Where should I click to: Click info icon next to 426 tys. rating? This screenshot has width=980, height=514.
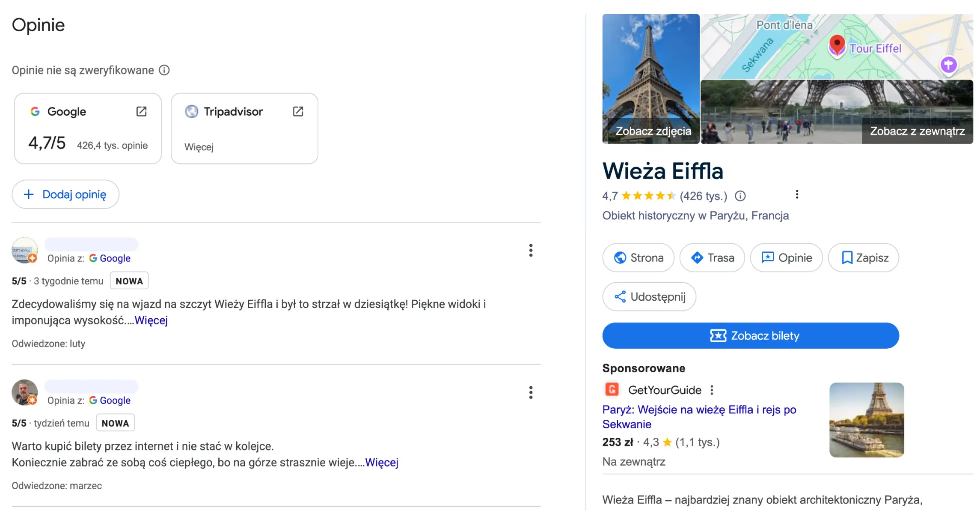(x=740, y=196)
